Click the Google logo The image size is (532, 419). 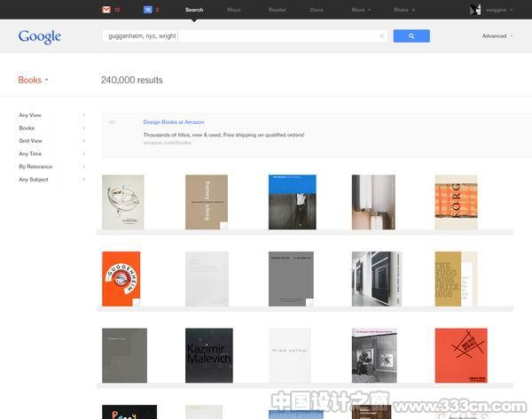click(x=40, y=36)
